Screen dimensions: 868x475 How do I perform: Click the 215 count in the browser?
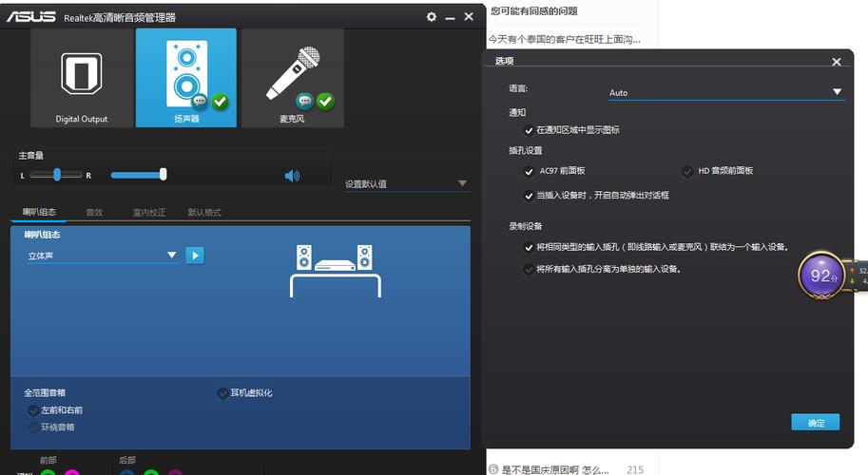(x=635, y=469)
